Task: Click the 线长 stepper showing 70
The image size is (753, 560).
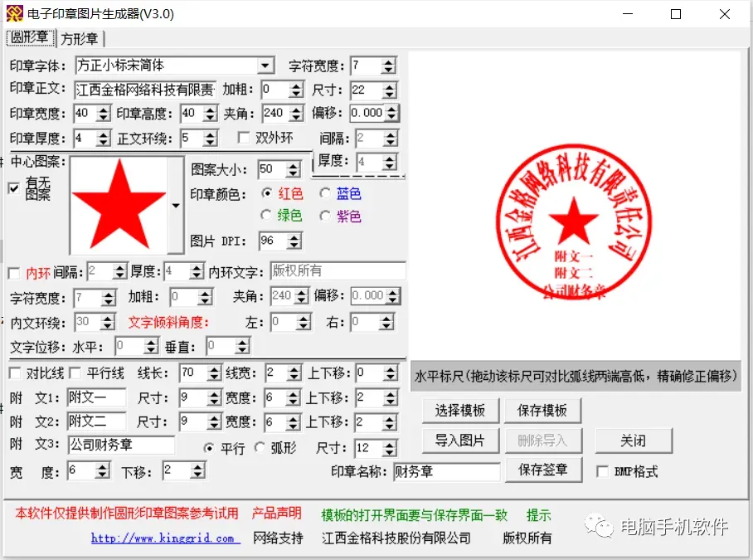Action: tap(200, 373)
